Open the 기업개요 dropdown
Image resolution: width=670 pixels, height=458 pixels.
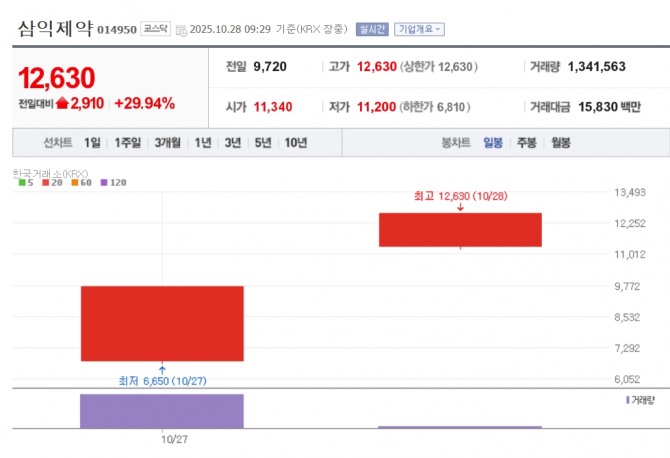click(419, 29)
